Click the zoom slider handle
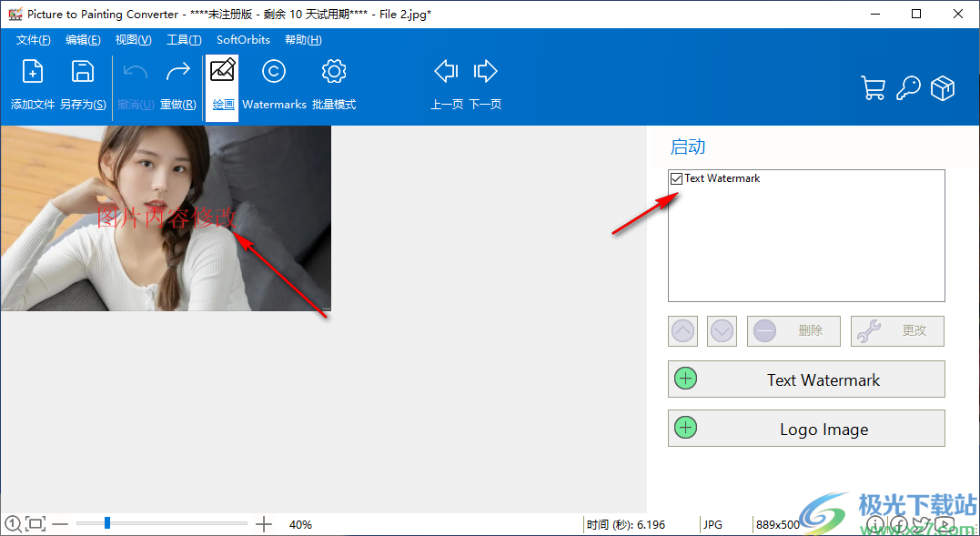Image resolution: width=980 pixels, height=536 pixels. (107, 522)
